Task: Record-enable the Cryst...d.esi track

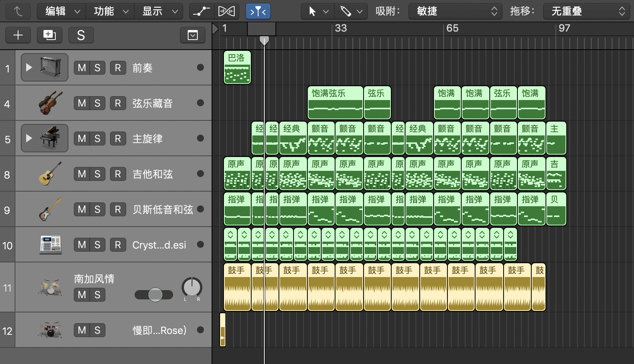Action: coord(118,245)
